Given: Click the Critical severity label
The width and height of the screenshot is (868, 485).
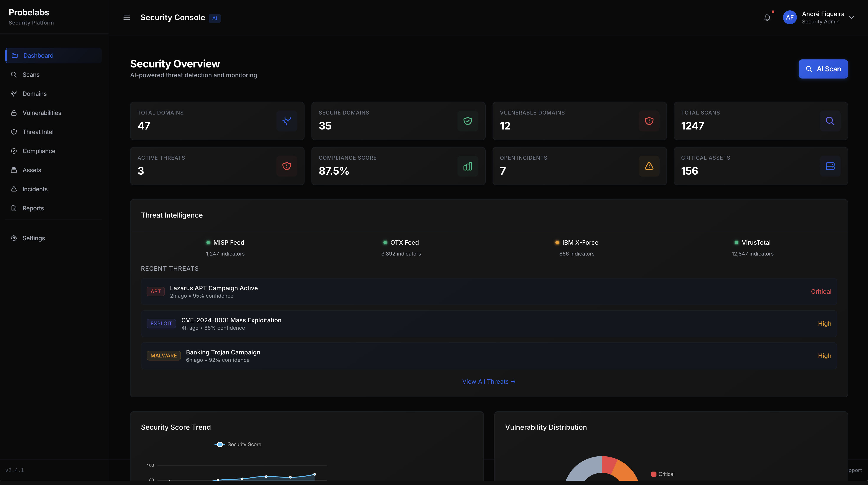Looking at the screenshot, I should [821, 292].
